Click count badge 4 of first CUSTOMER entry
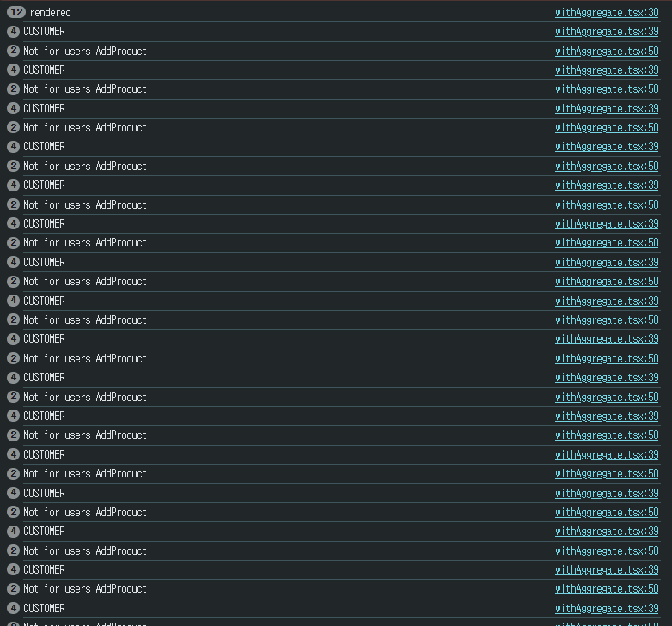Image resolution: width=672 pixels, height=626 pixels. pyautogui.click(x=13, y=31)
